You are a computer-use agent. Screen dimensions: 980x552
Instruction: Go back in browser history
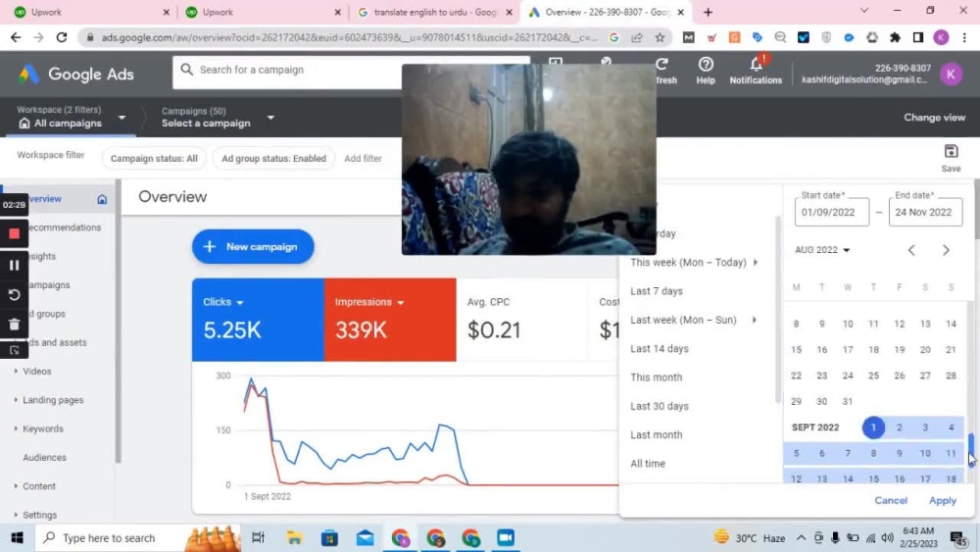tap(16, 37)
